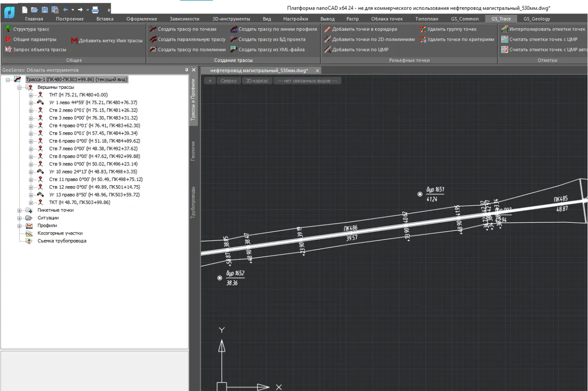Click the Print icon in quick access toolbar
Screen dimensions: 588x391
(95, 9)
